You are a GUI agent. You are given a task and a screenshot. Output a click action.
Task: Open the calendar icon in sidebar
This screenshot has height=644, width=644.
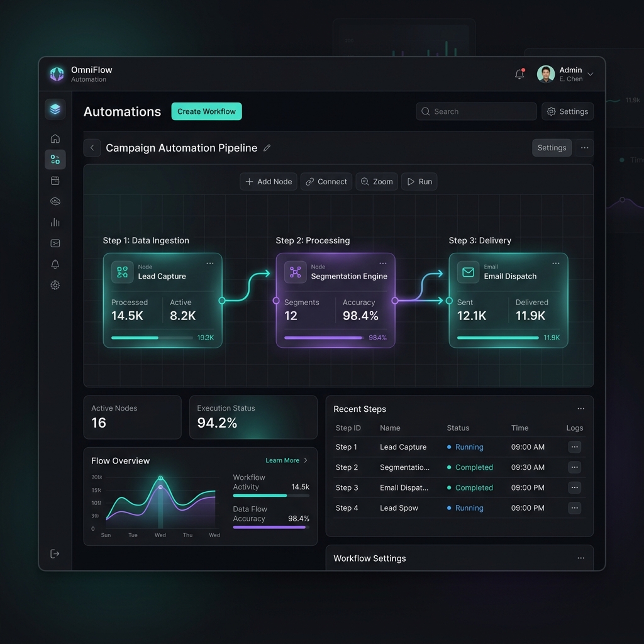point(55,180)
